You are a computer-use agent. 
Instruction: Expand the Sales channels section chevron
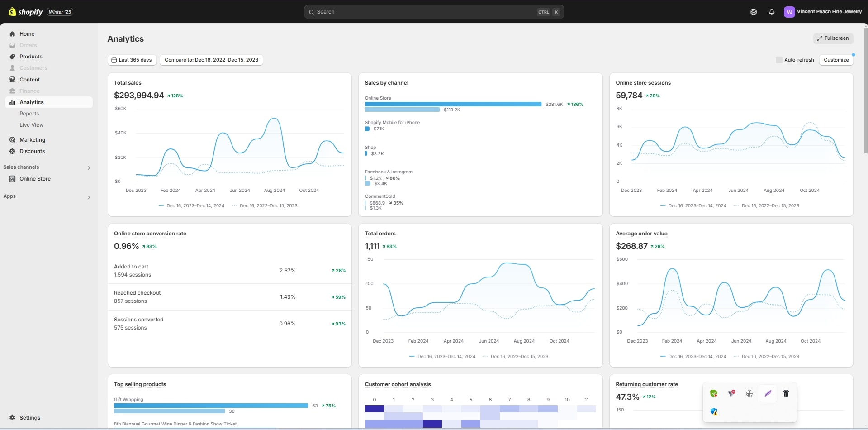coord(89,168)
